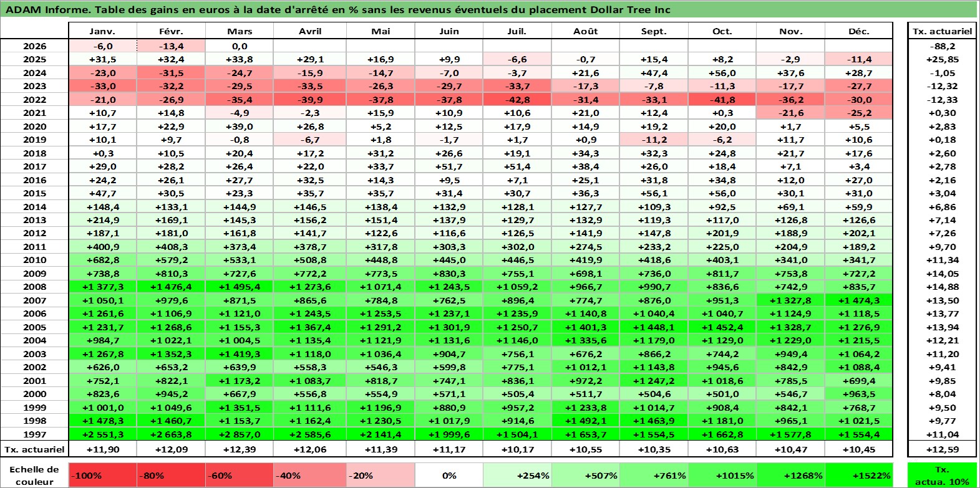980x488 pixels.
Task: Click the +10,17 actuarial rate under Juil.
Action: point(517,449)
